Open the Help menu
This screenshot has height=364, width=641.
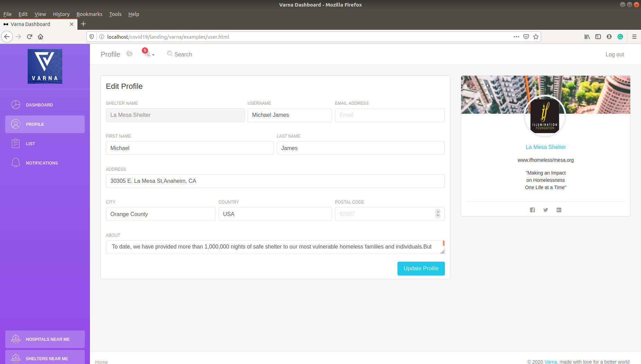tap(134, 14)
